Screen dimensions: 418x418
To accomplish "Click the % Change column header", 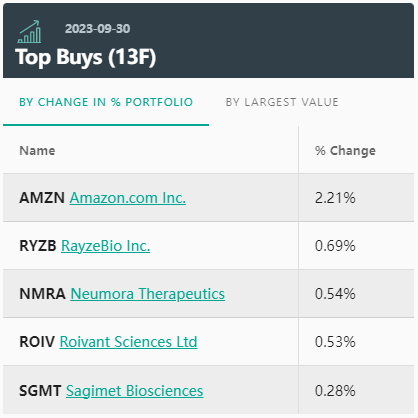I will click(x=345, y=151).
